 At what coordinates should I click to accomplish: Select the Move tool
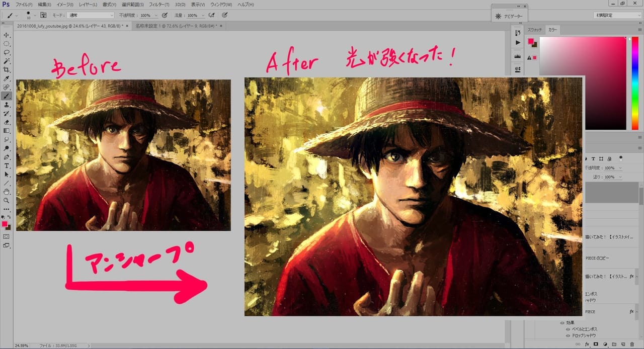[7, 35]
